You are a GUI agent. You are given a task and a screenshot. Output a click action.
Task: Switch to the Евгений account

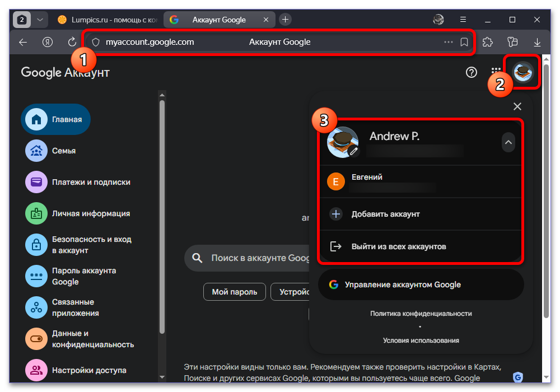421,181
